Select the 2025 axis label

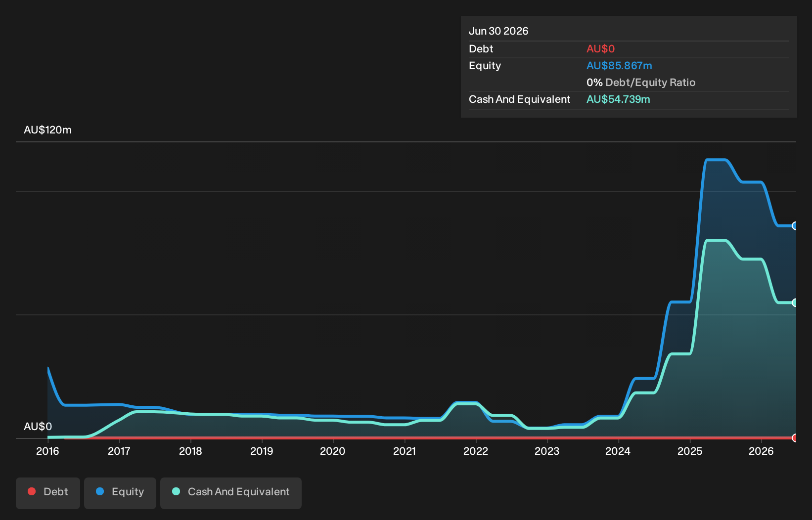coord(690,451)
